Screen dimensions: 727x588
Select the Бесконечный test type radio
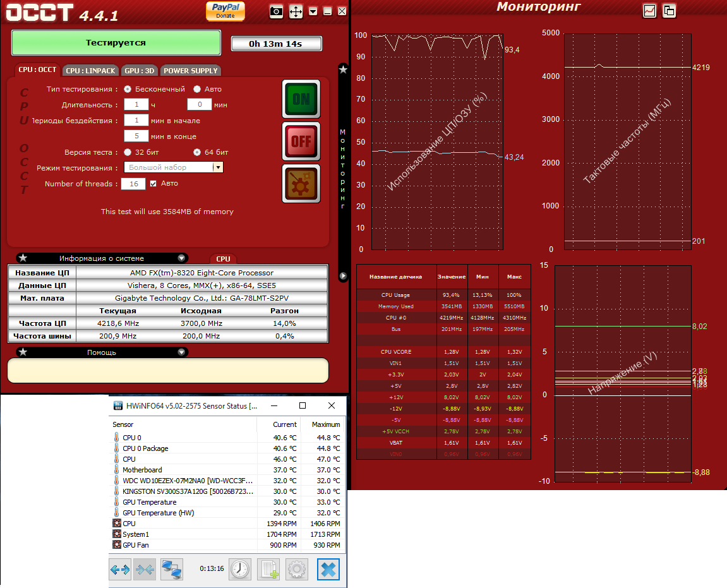click(128, 89)
